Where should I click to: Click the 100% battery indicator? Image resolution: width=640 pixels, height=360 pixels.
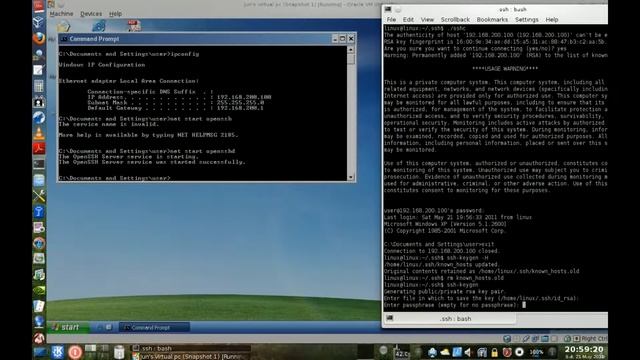coord(536,352)
